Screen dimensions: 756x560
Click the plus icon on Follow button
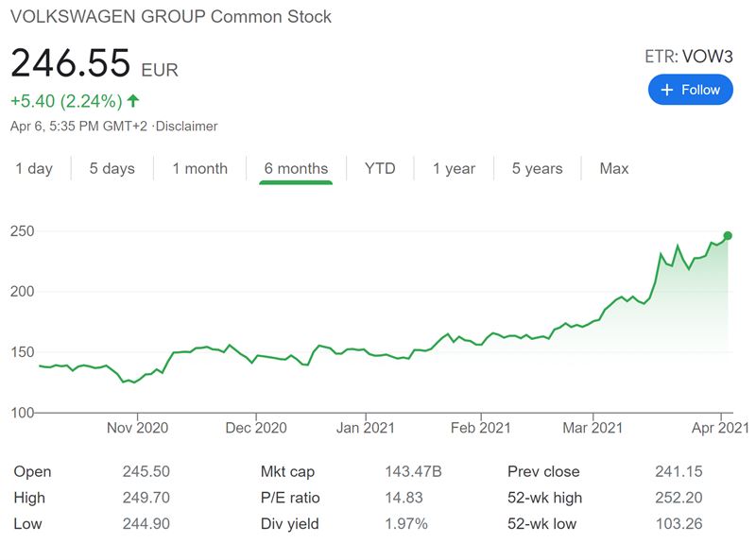tap(667, 90)
